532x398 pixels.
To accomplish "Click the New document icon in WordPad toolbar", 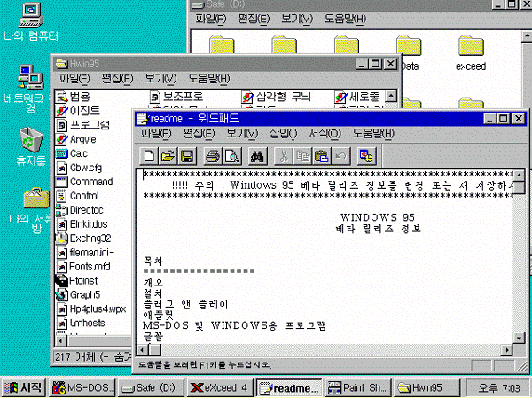I will [149, 156].
